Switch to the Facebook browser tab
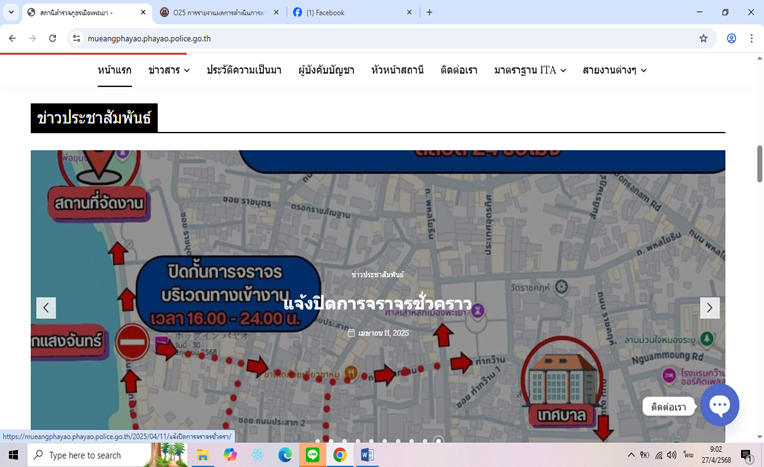The height and width of the screenshot is (467, 764). point(345,13)
